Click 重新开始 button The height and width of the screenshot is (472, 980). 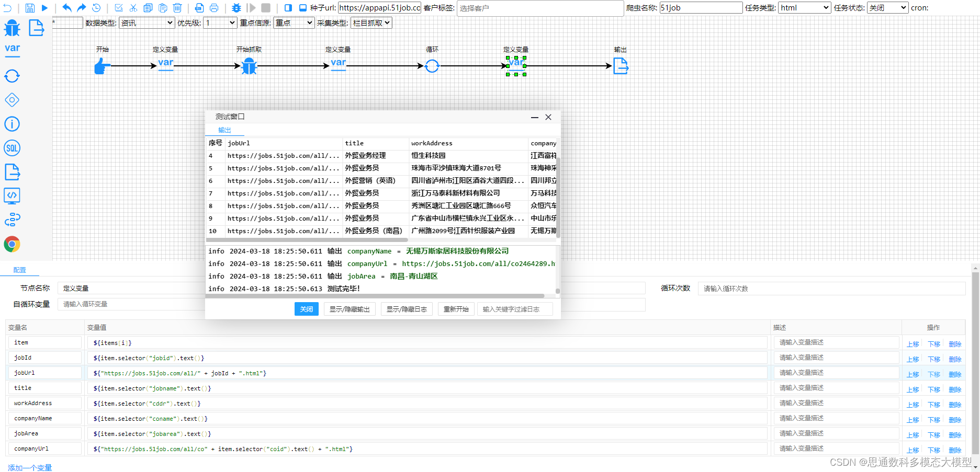(456, 309)
